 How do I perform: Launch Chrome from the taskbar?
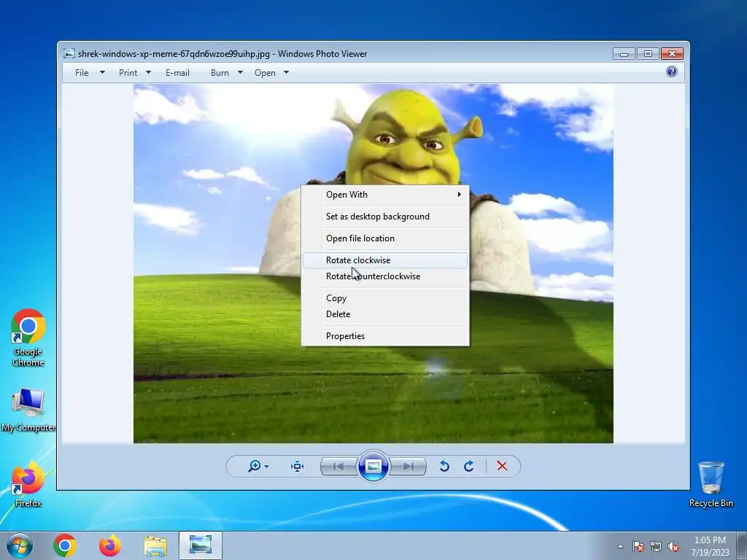(65, 545)
